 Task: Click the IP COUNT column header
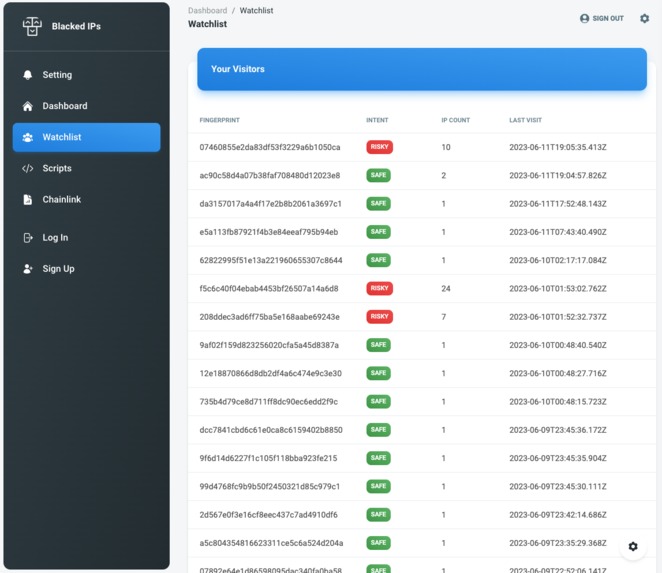point(456,120)
